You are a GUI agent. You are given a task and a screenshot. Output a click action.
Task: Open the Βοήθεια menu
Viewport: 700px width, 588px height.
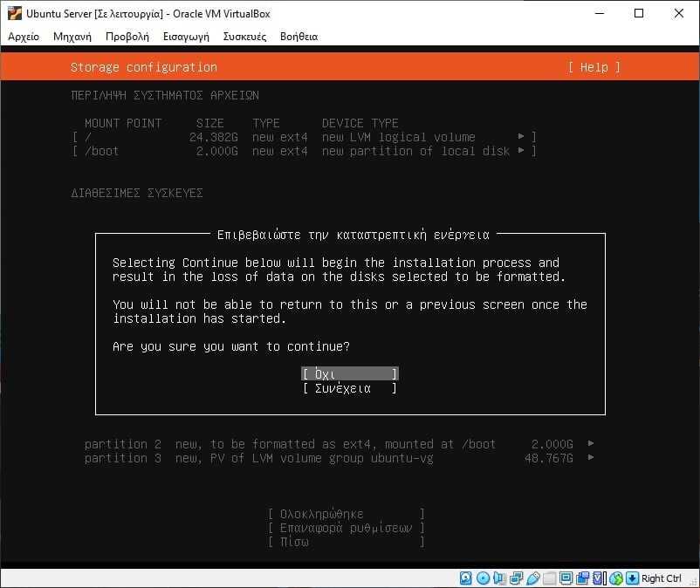tap(299, 37)
